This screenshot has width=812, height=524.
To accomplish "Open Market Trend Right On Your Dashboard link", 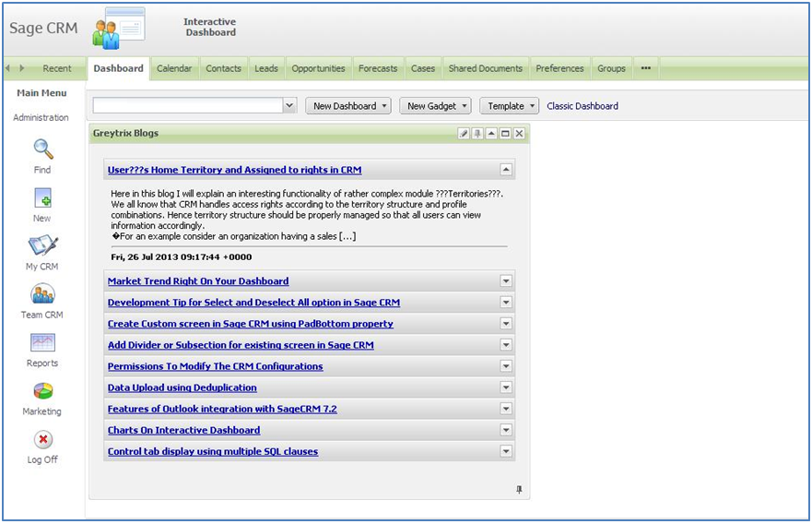I will pos(198,281).
